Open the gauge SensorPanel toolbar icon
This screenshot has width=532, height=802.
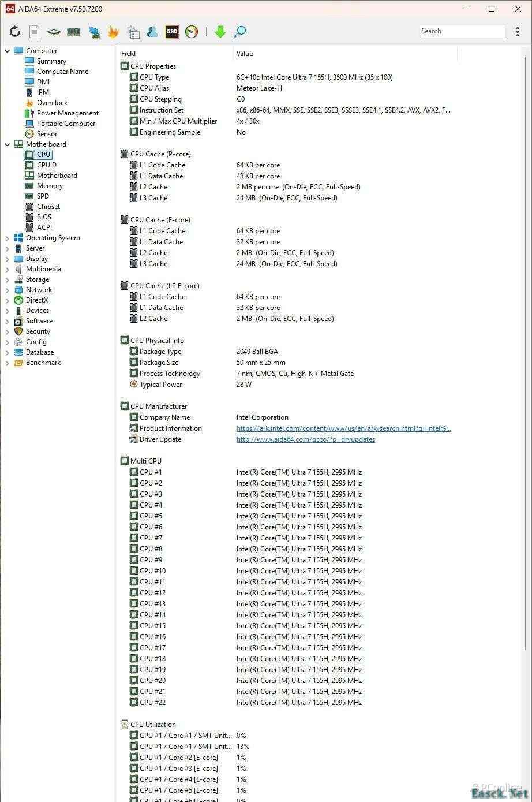[x=192, y=32]
